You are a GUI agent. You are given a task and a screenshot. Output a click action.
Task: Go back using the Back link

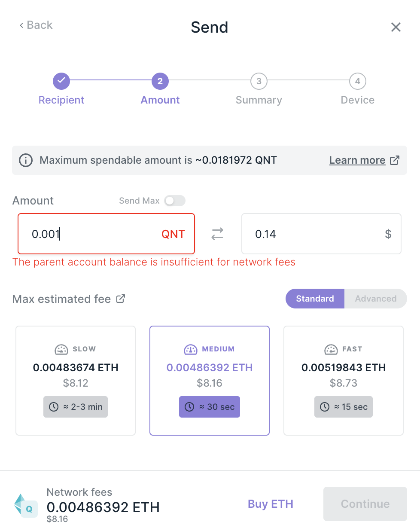click(x=36, y=25)
